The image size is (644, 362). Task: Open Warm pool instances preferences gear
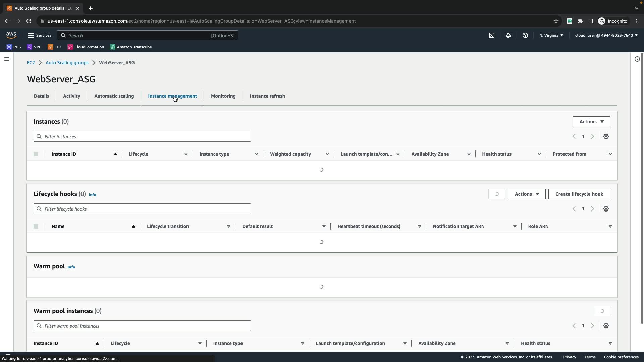click(x=606, y=326)
